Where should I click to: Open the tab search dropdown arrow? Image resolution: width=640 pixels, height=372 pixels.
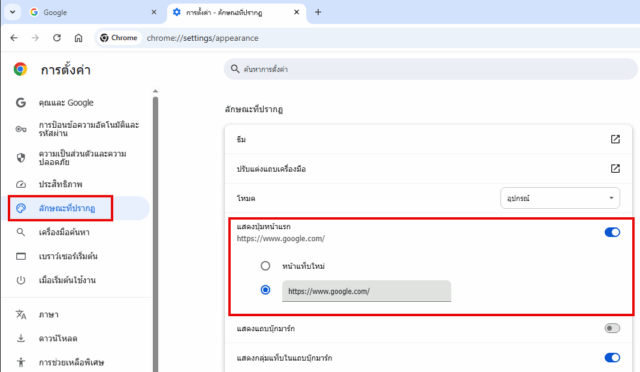(13, 12)
